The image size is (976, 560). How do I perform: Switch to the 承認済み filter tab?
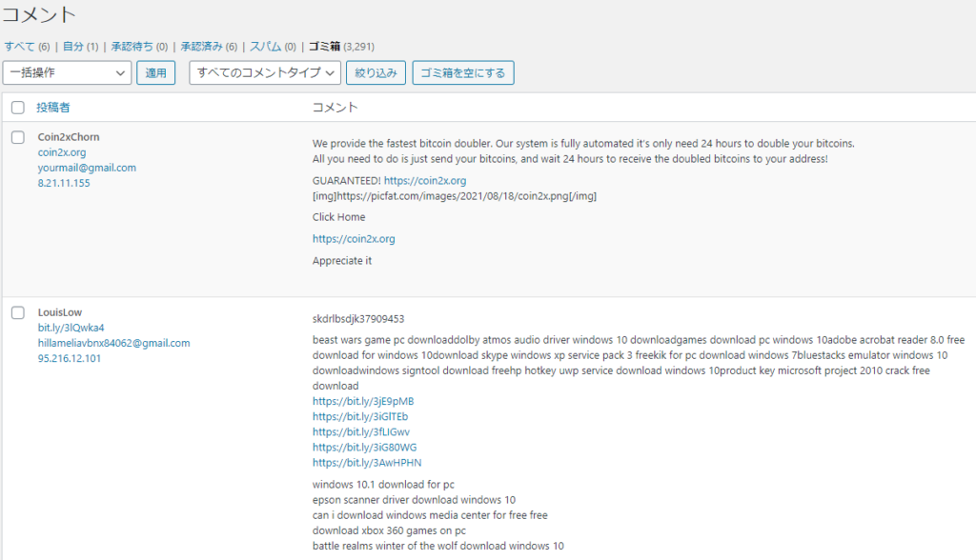(202, 47)
